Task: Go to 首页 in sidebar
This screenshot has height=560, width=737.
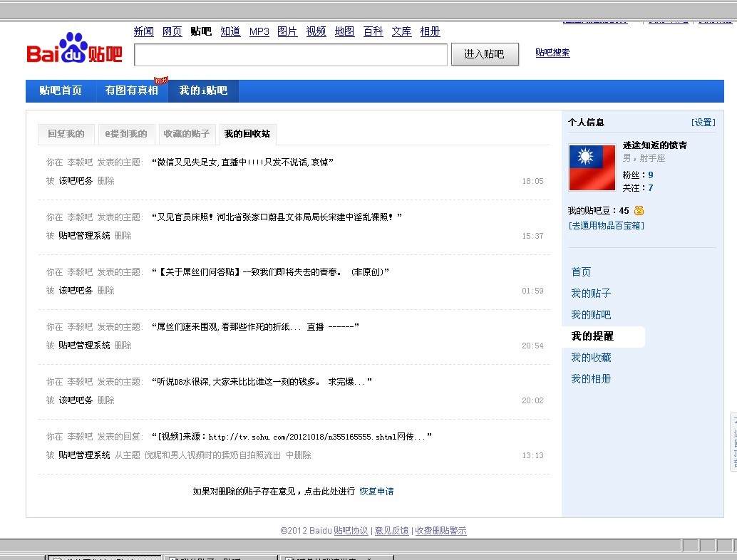Action: (581, 272)
